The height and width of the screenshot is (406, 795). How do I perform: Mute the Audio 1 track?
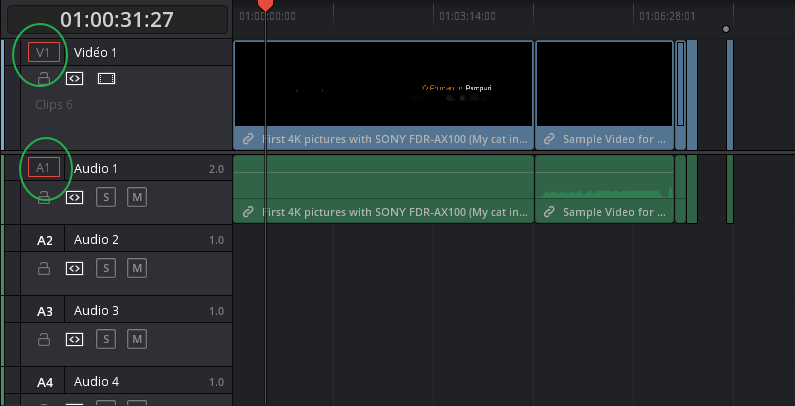point(137,197)
